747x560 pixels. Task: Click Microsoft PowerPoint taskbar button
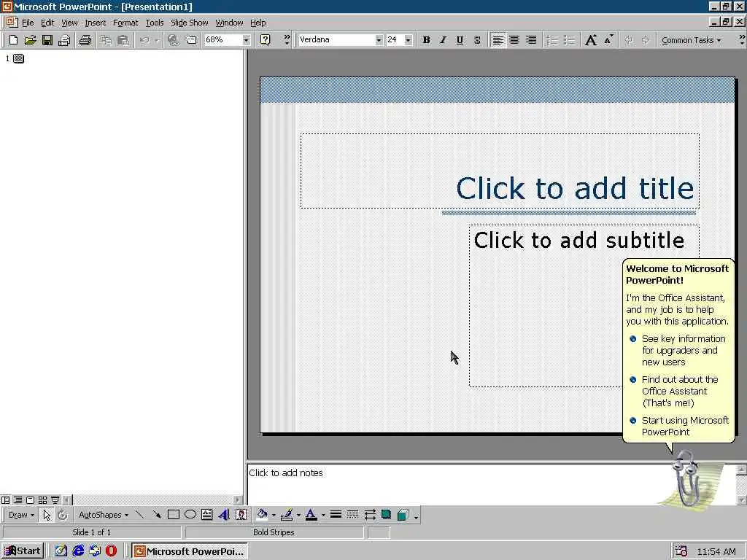tap(190, 551)
